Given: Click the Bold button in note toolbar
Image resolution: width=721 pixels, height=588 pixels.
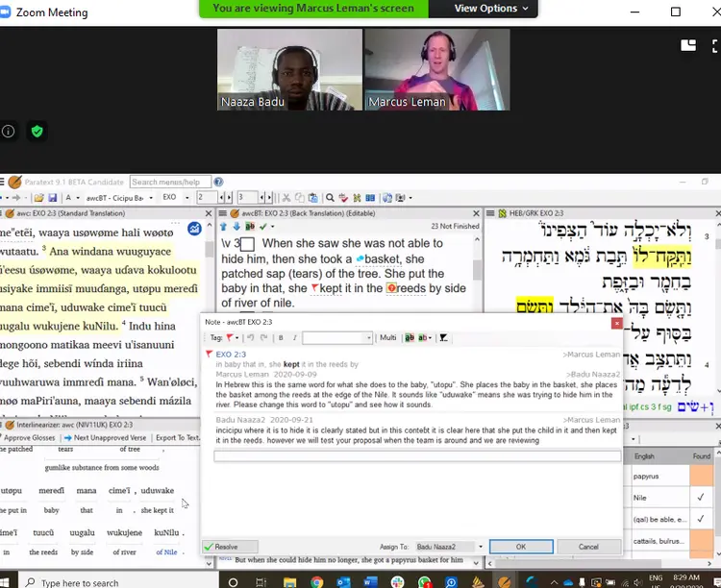Looking at the screenshot, I should pyautogui.click(x=282, y=338).
